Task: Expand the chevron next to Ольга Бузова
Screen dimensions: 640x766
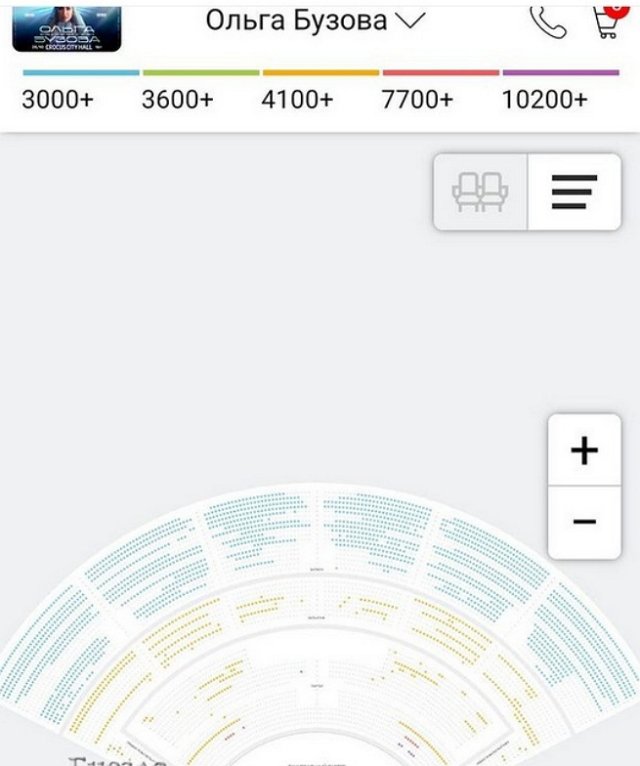Action: pos(410,20)
